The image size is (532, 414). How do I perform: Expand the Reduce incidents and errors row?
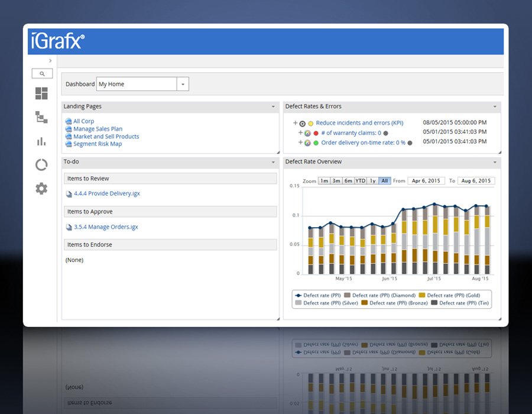pyautogui.click(x=295, y=123)
